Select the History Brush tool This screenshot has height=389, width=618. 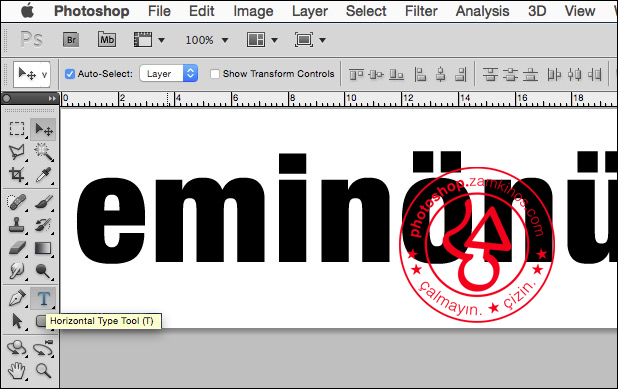pyautogui.click(x=43, y=225)
